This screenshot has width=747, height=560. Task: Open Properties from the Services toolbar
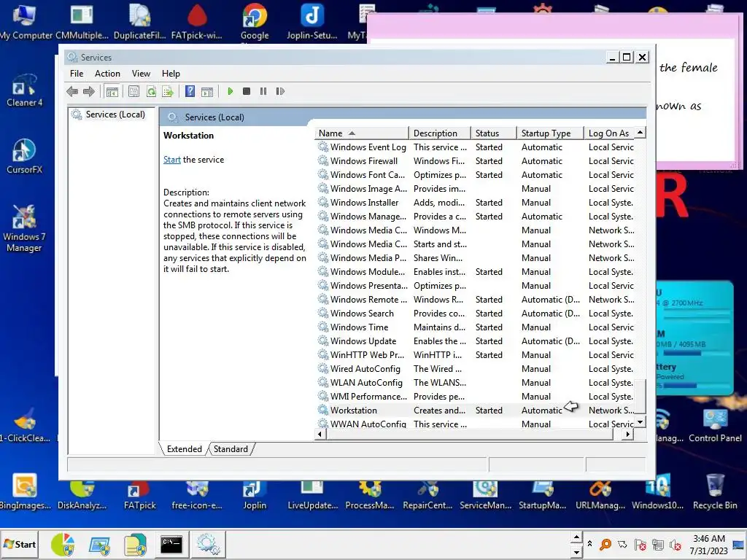(x=134, y=91)
